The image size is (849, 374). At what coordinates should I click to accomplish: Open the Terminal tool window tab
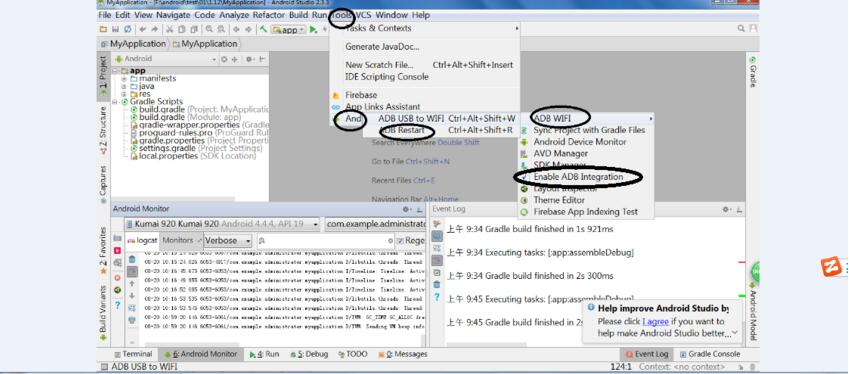point(133,354)
